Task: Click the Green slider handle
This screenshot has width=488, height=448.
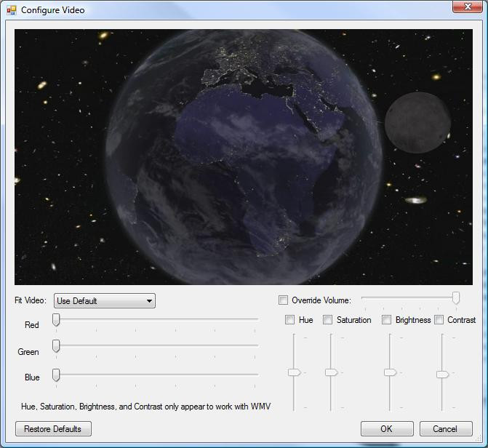Action: (56, 346)
